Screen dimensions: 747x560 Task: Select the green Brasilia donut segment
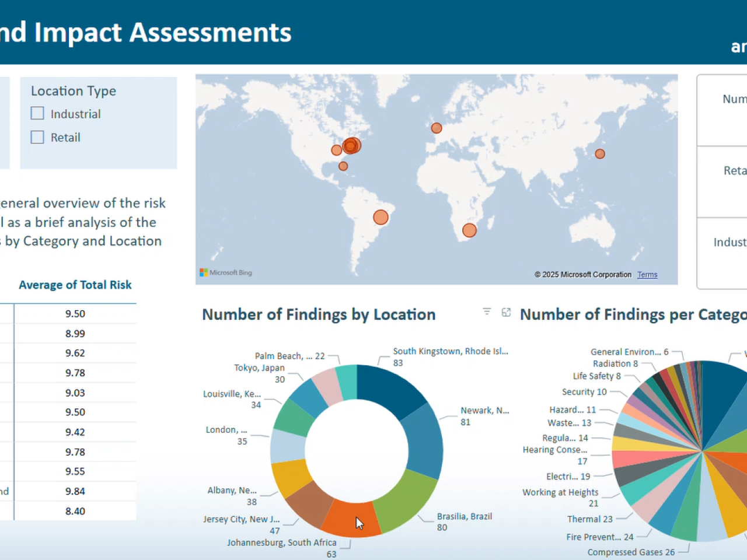[x=404, y=501]
